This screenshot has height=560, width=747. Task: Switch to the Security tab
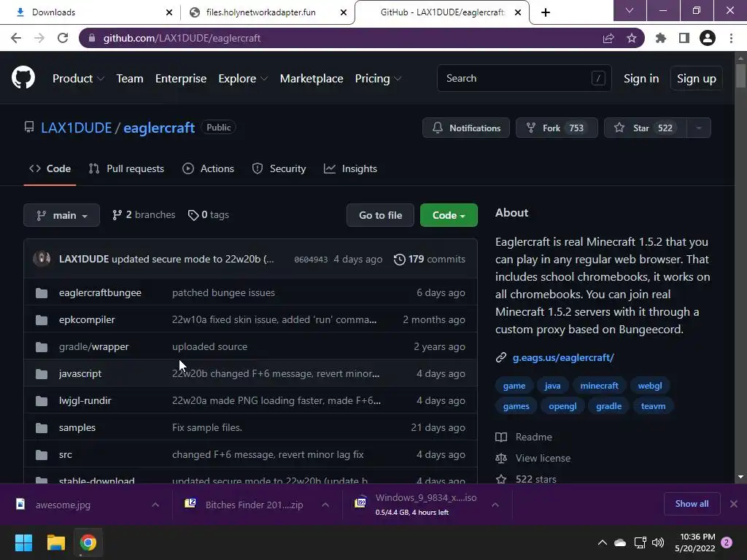[x=279, y=168]
